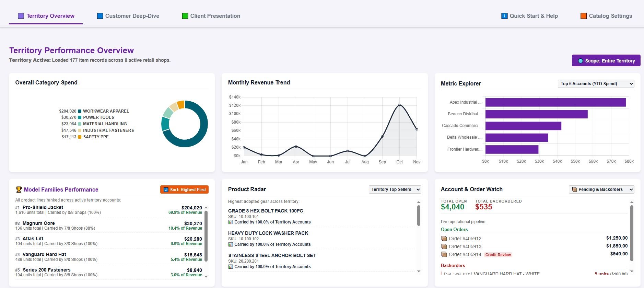Click the Total Open $4,040 value

(x=452, y=207)
